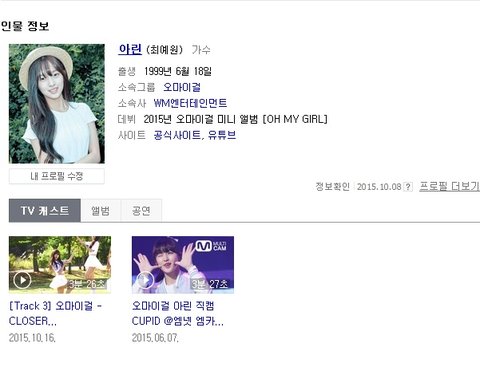
Task: Open the 프로필 더보기 link
Action: [x=449, y=186]
